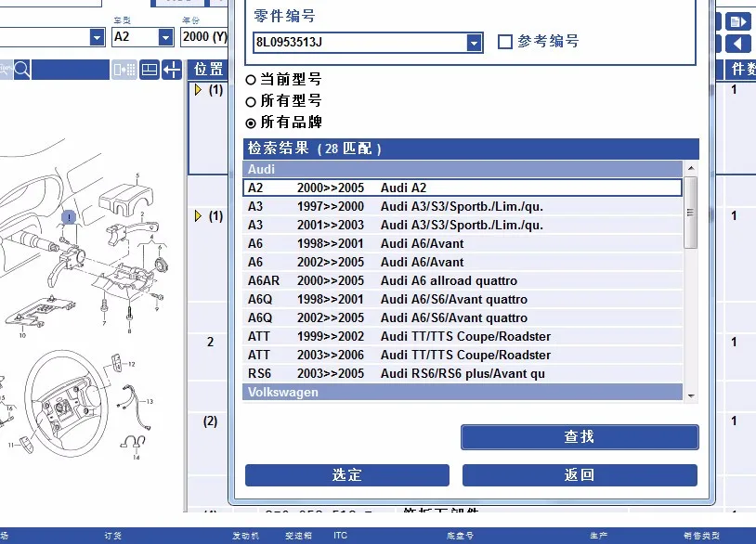Click the 2000 (Y) year field

point(204,37)
